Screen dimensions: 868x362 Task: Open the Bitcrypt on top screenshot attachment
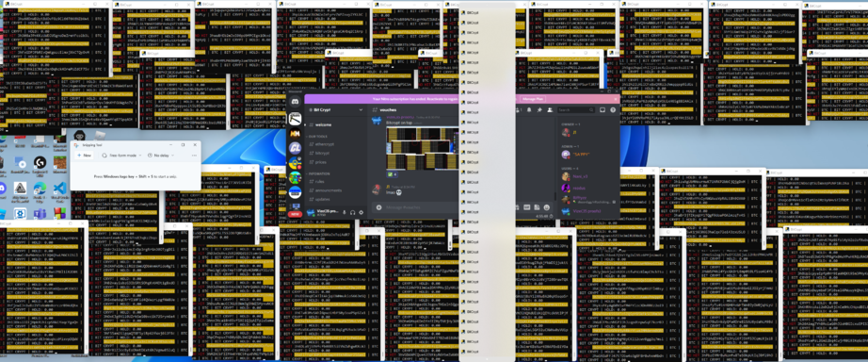(x=423, y=148)
